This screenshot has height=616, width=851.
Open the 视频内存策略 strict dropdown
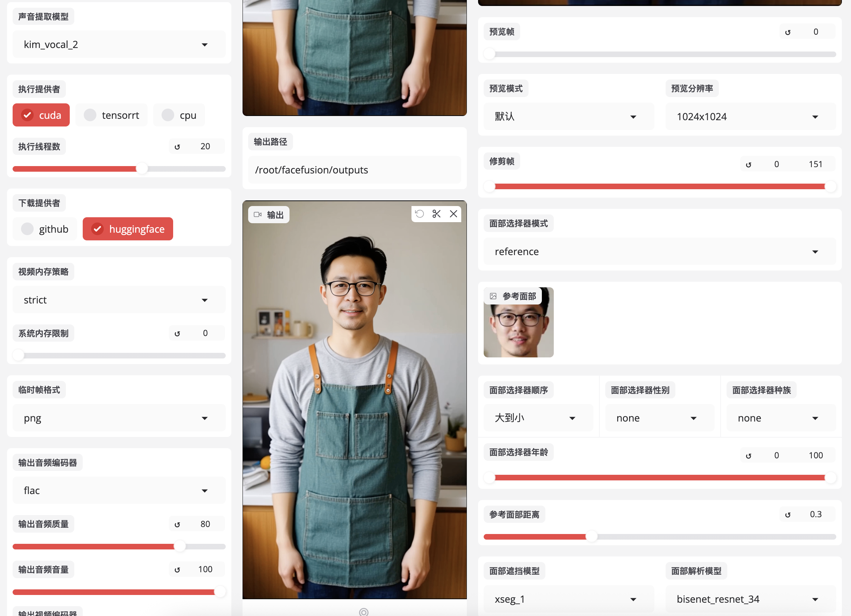click(119, 300)
